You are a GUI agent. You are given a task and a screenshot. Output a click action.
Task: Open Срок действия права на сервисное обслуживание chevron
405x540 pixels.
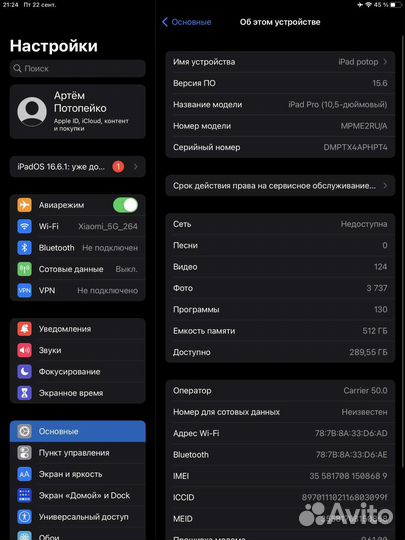385,186
